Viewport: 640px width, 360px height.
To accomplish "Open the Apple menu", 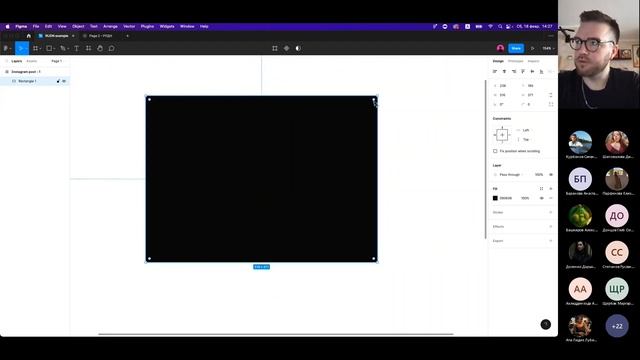I will [x=7, y=27].
